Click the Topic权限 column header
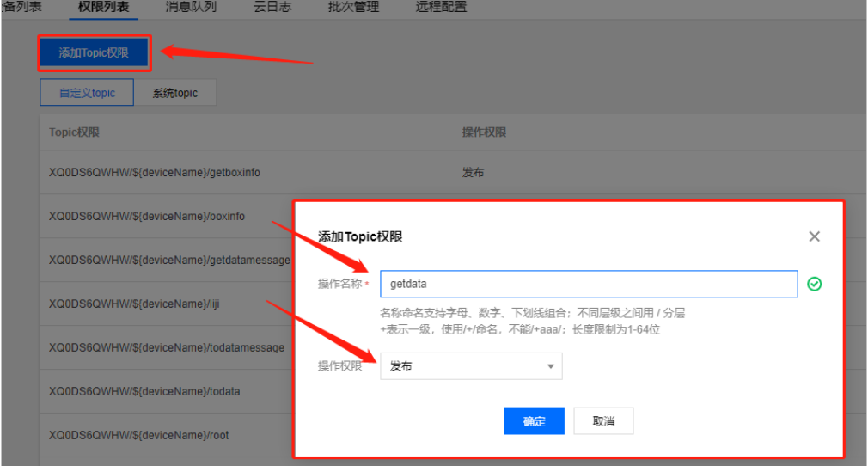This screenshot has width=868, height=466. pyautogui.click(x=74, y=132)
